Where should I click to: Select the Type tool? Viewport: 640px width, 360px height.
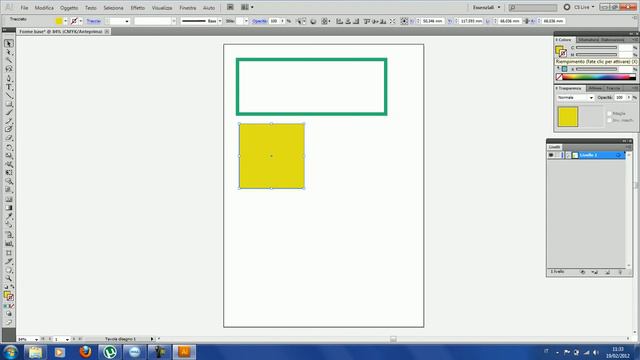point(9,87)
